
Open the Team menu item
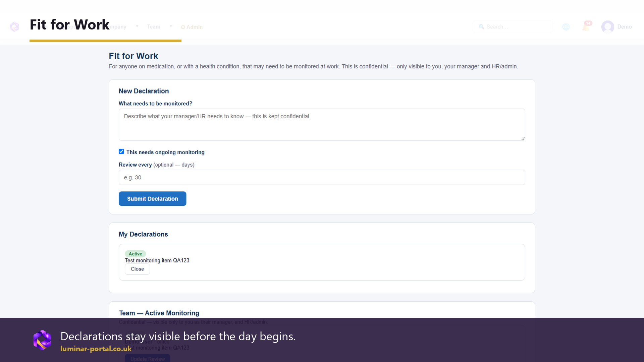154,27
